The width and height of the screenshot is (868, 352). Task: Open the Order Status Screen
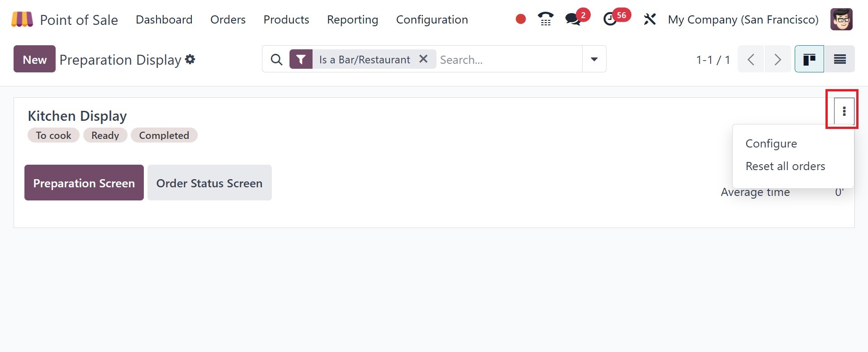pyautogui.click(x=209, y=183)
